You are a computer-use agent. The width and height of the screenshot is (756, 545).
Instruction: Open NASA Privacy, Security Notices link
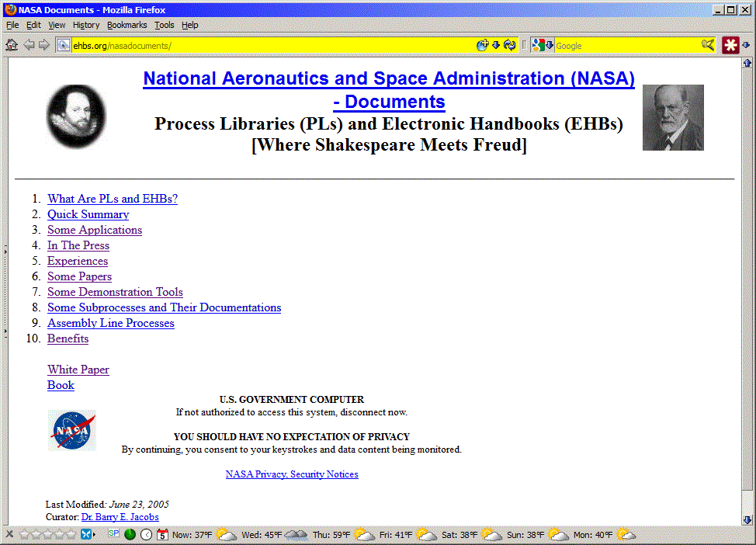[x=292, y=474]
